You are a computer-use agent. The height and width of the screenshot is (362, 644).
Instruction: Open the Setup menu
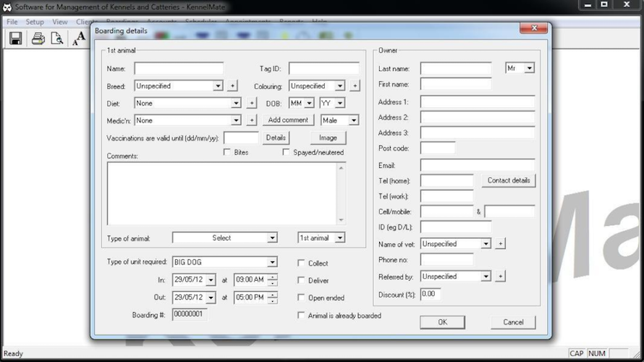coord(35,22)
